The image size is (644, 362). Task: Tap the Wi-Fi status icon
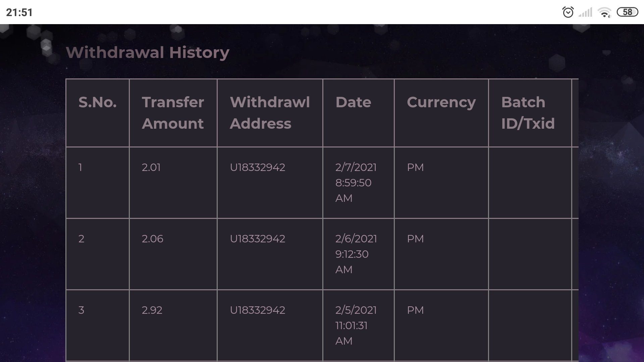tap(605, 12)
